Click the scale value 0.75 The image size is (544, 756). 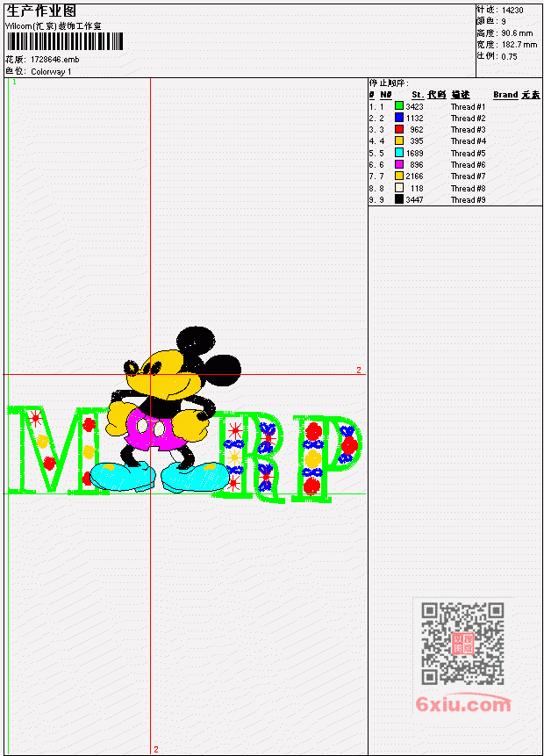click(x=509, y=56)
